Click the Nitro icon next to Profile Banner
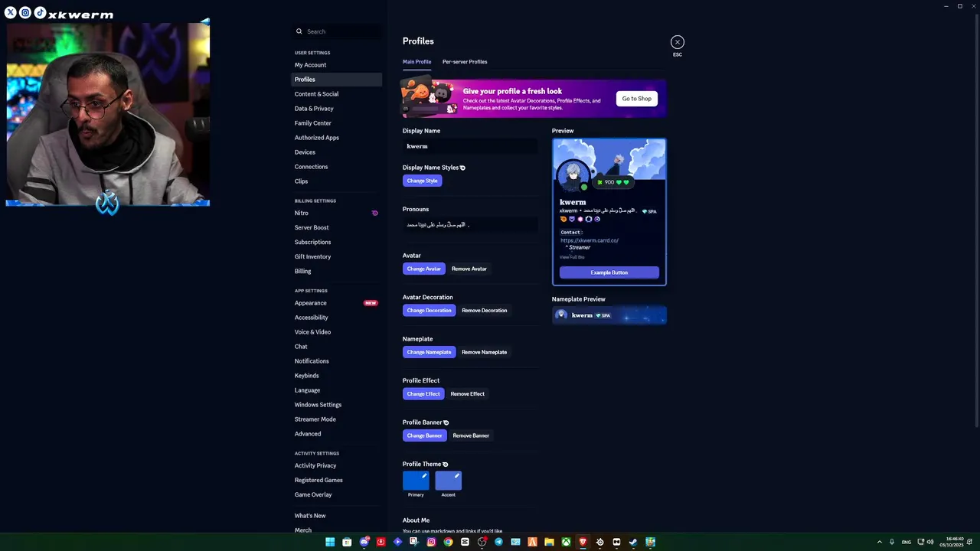This screenshot has width=980, height=551. [x=446, y=422]
